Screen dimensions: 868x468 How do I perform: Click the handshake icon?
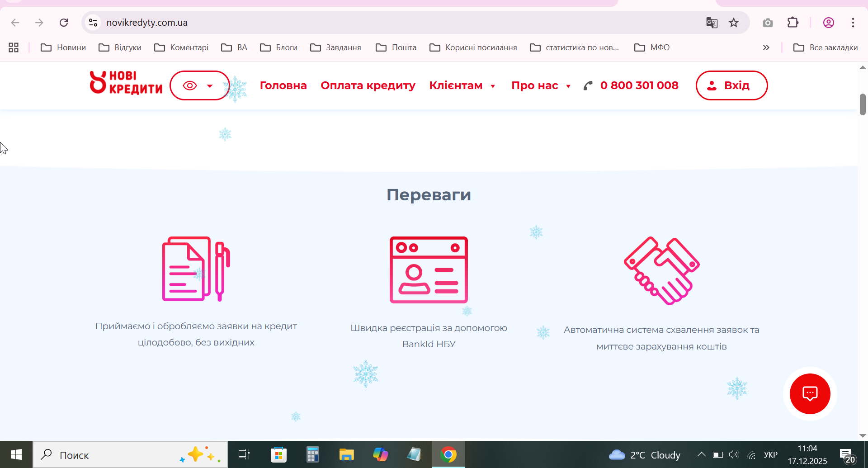pos(662,271)
